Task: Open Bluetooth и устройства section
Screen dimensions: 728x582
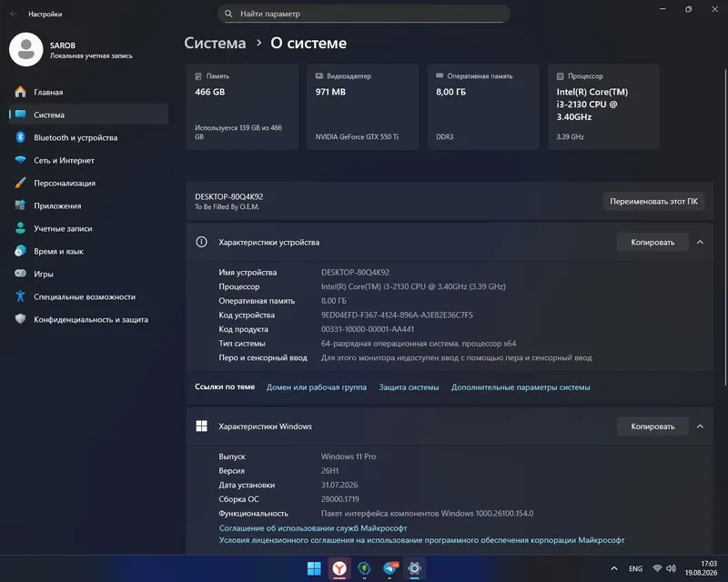Action: [88, 137]
